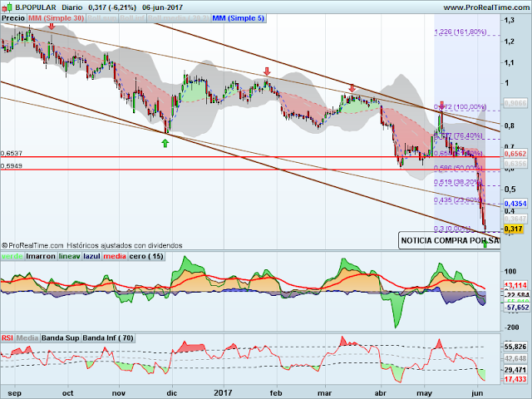Viewport: 532px width, 399px height.
Task: Click the red down arrow above the mid-March high
Action: (352, 88)
